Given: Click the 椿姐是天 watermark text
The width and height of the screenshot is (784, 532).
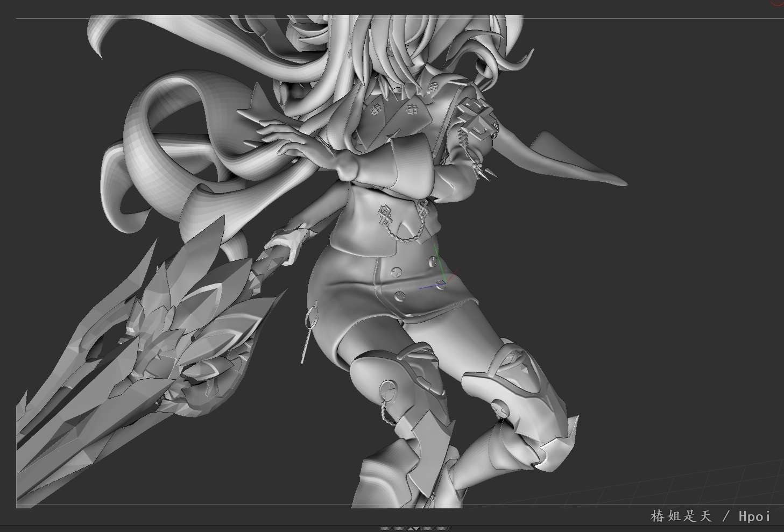Looking at the screenshot, I should coord(681,516).
